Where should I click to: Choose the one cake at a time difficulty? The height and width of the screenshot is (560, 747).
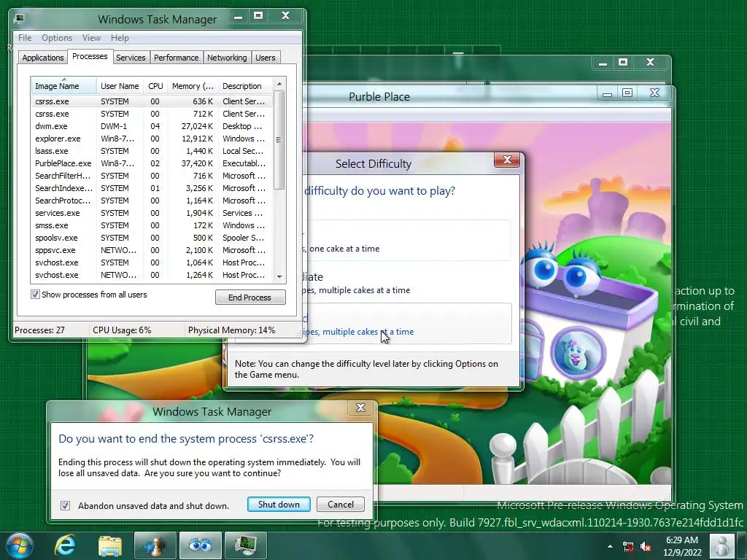point(409,240)
